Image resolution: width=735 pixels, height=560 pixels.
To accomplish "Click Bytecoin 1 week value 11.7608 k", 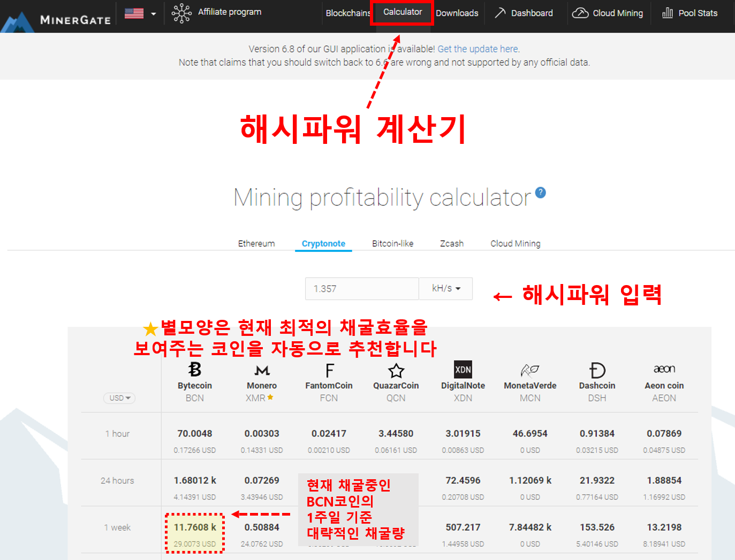I will pyautogui.click(x=195, y=527).
